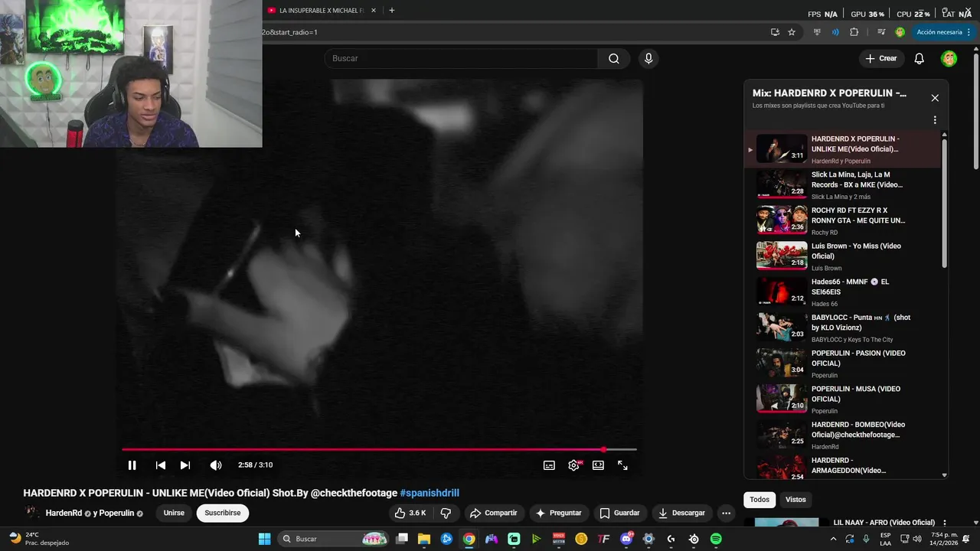This screenshot has width=980, height=551.
Task: Open the Crear menu
Action: tap(880, 59)
